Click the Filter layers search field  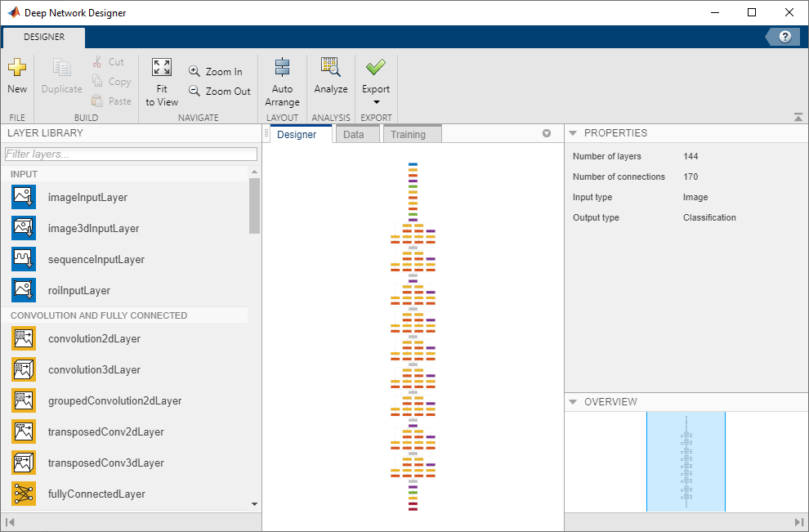pyautogui.click(x=131, y=154)
